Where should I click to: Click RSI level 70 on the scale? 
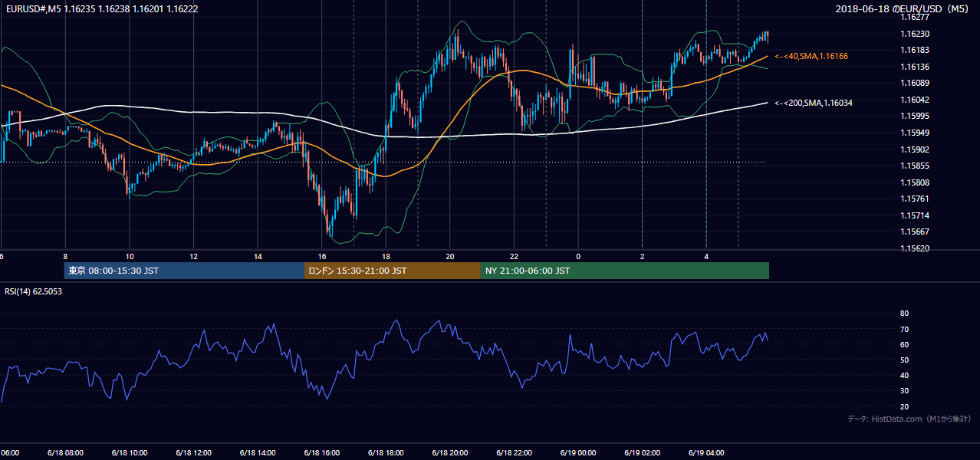point(904,329)
